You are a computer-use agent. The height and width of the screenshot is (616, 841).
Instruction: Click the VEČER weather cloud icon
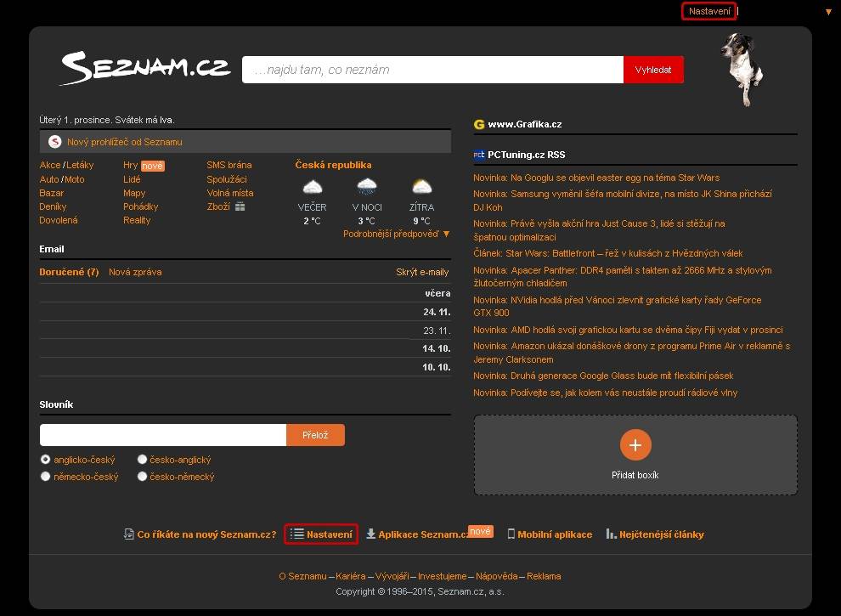(312, 187)
